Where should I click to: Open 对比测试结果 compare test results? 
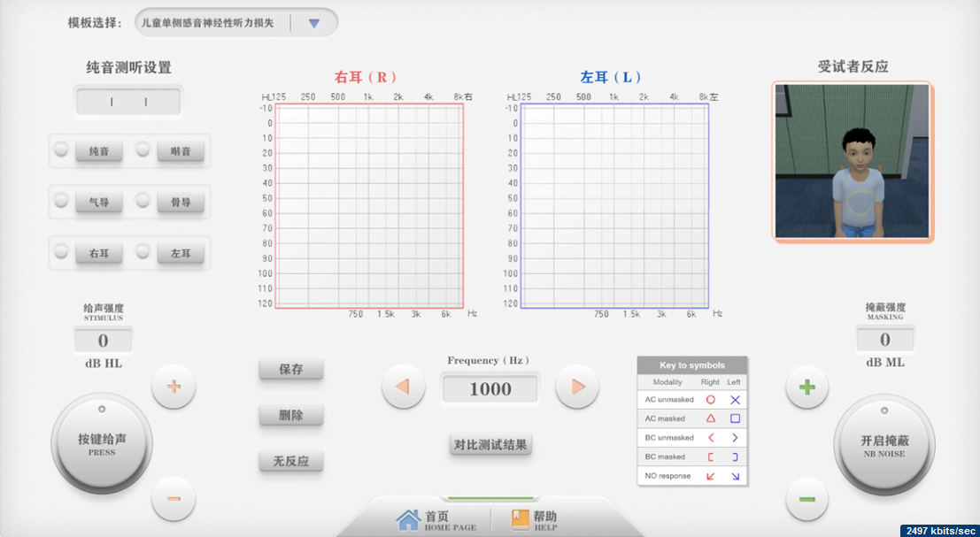490,444
